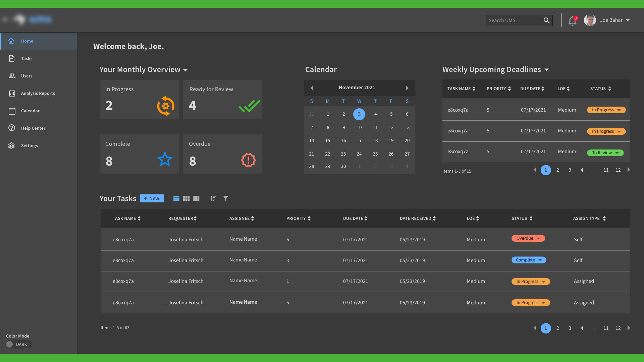The height and width of the screenshot is (362, 644).
Task: Click the New task button
Action: click(152, 198)
